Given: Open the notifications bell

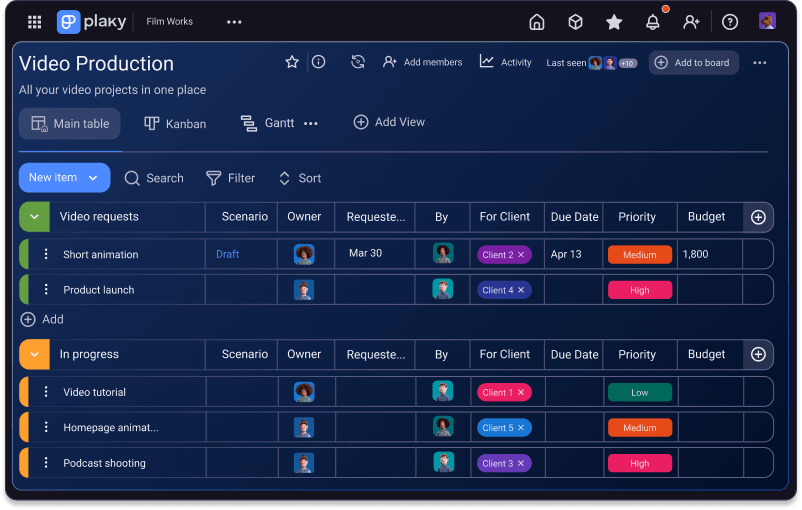Looking at the screenshot, I should [653, 22].
